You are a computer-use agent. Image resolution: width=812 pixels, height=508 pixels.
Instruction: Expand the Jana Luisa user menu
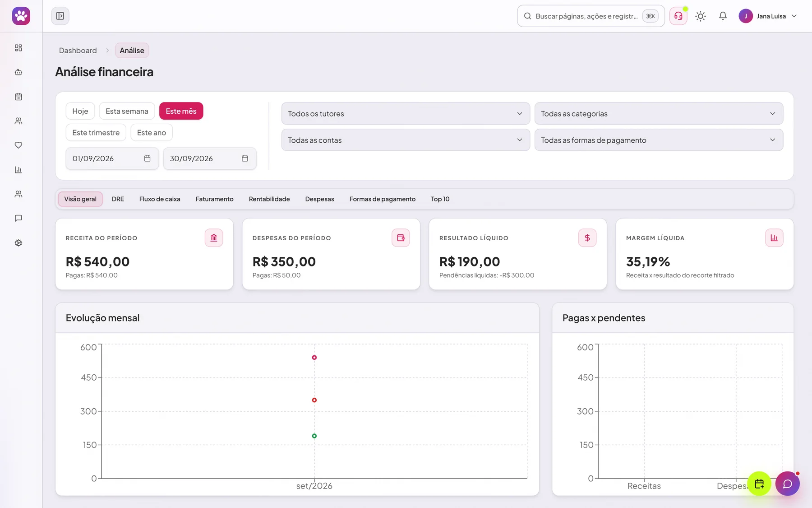768,16
